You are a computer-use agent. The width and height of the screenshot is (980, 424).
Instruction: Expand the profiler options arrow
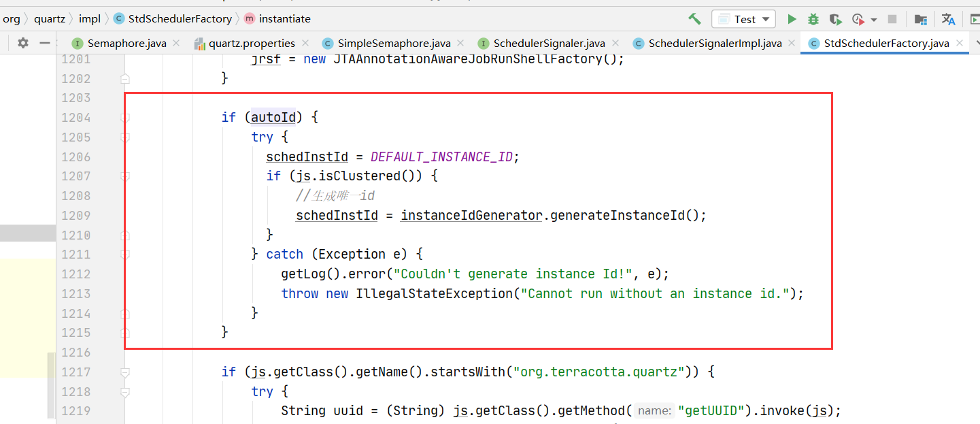point(874,20)
